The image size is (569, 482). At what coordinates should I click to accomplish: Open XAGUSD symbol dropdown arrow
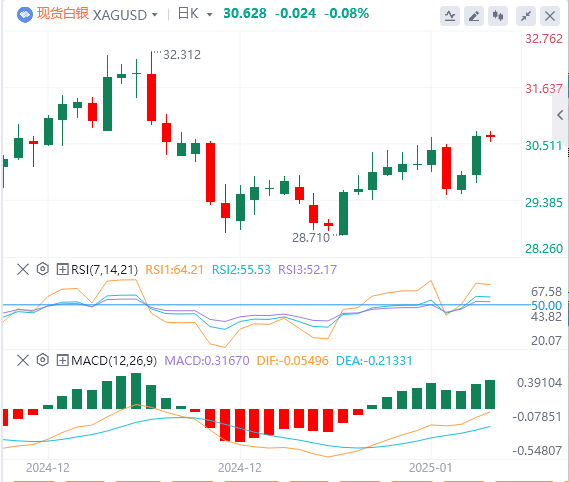[x=155, y=15]
